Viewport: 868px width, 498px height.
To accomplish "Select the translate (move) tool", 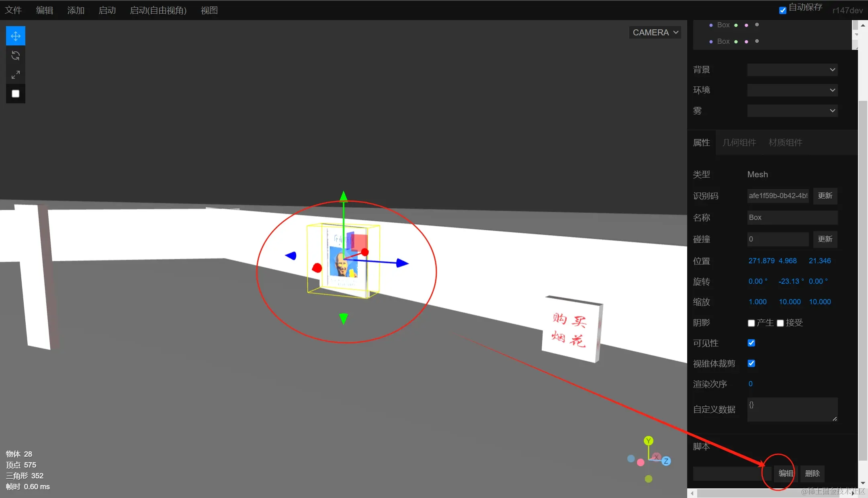I will (16, 36).
